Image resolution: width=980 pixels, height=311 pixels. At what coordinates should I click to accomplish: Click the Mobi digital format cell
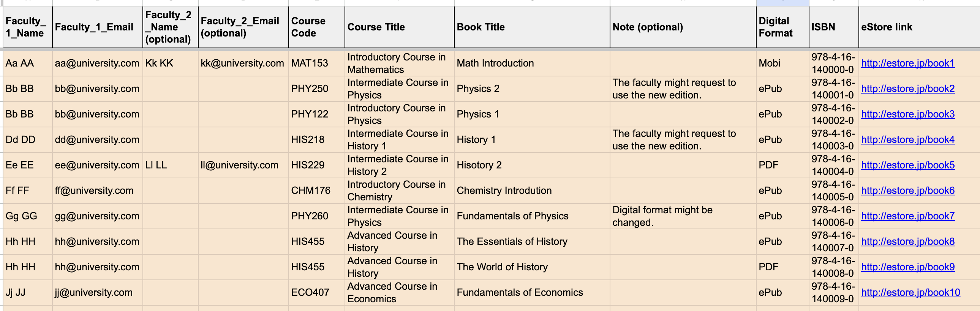[x=782, y=63]
